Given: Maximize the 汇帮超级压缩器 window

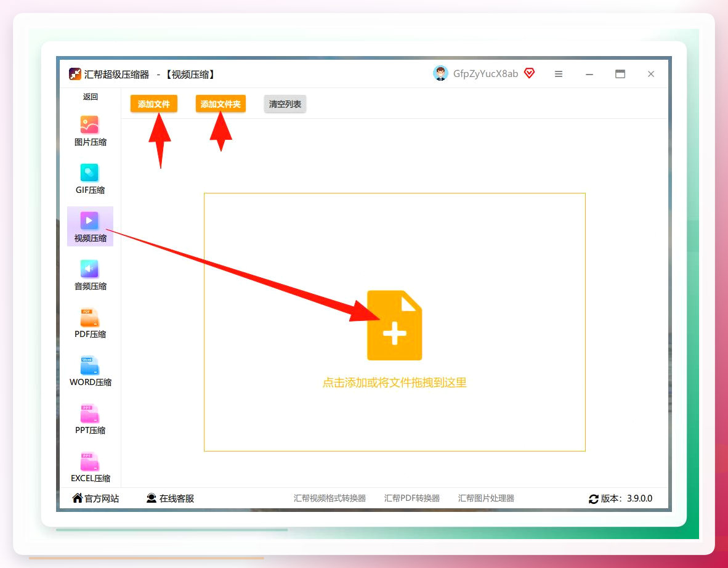Looking at the screenshot, I should pos(620,74).
